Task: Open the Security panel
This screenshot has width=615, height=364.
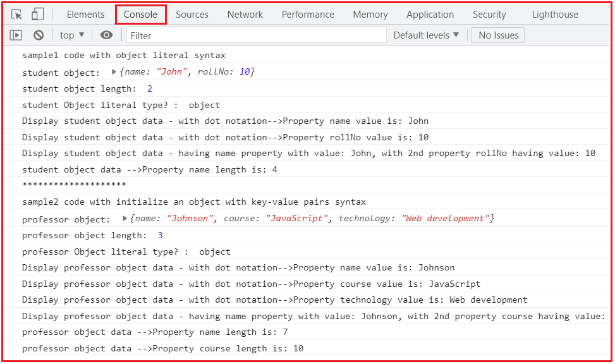Action: (489, 14)
